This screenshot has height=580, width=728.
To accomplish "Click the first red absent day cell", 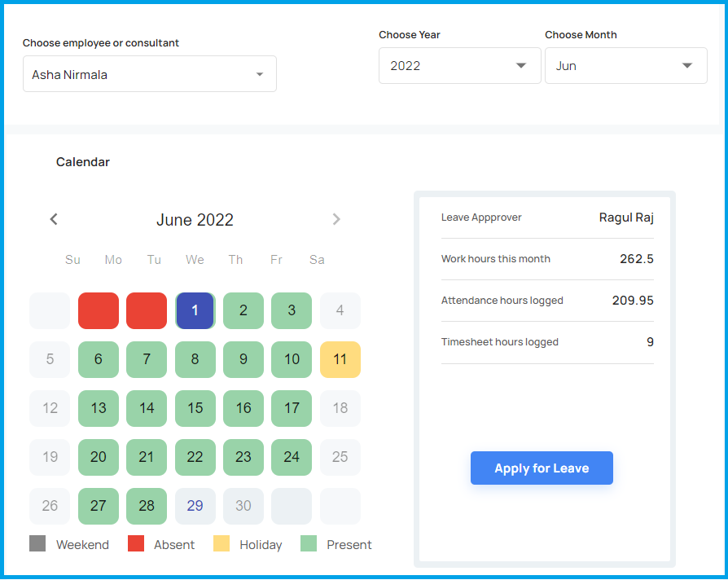I will [x=99, y=310].
